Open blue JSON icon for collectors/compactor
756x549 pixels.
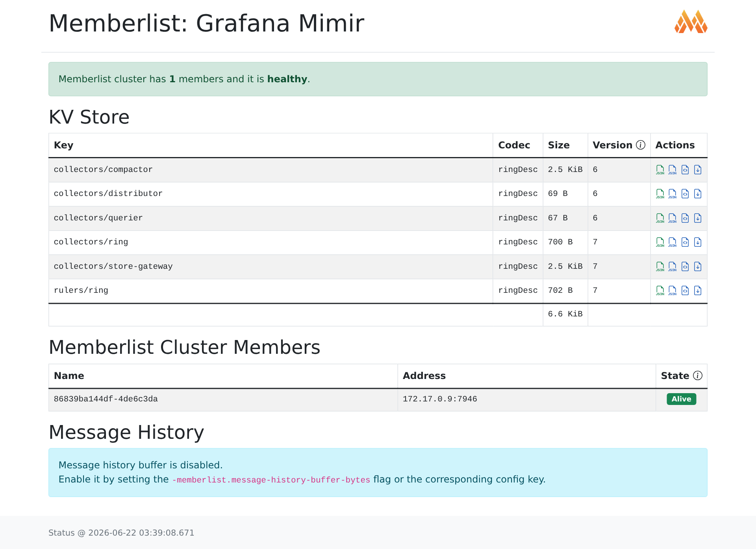coord(673,170)
